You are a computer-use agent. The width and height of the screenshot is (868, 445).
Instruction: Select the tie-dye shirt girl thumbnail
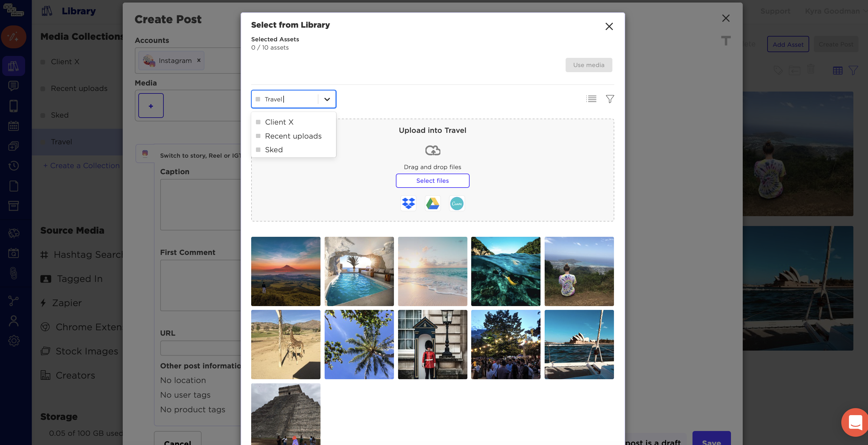pyautogui.click(x=579, y=271)
